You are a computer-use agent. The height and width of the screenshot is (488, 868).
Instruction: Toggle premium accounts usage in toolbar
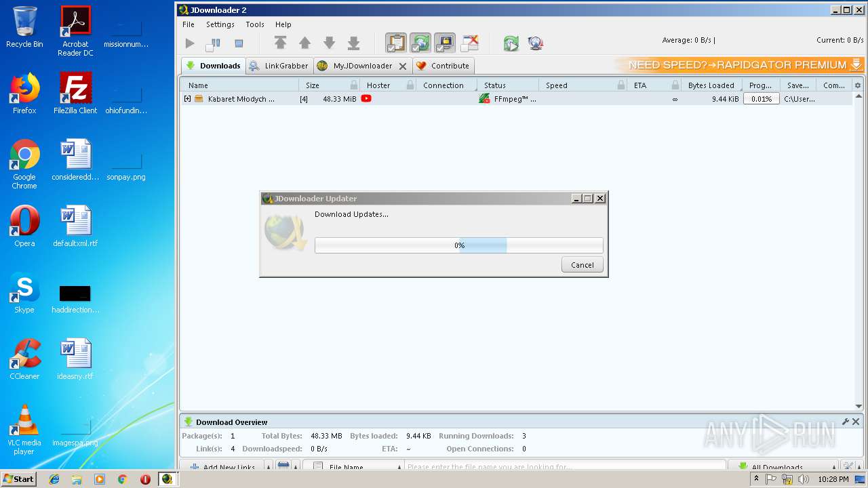click(x=445, y=43)
